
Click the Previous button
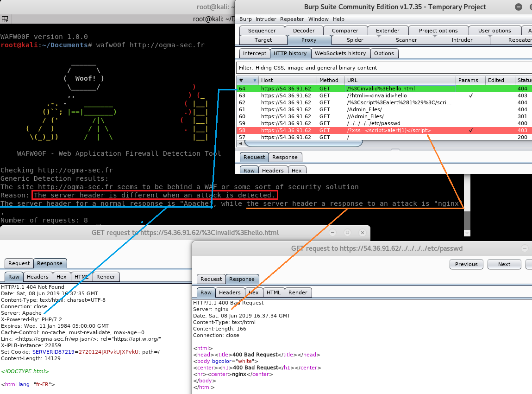[466, 264]
